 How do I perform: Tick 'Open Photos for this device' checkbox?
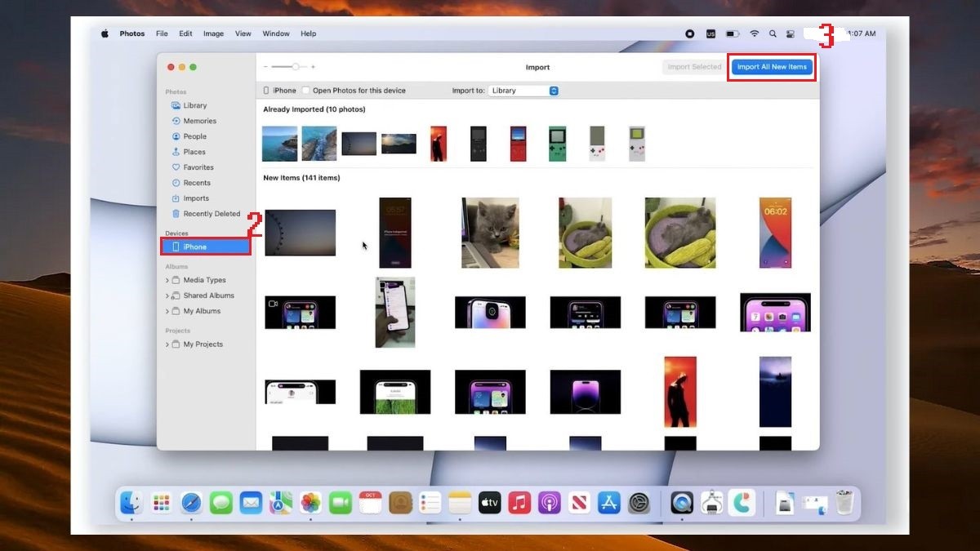pos(305,91)
